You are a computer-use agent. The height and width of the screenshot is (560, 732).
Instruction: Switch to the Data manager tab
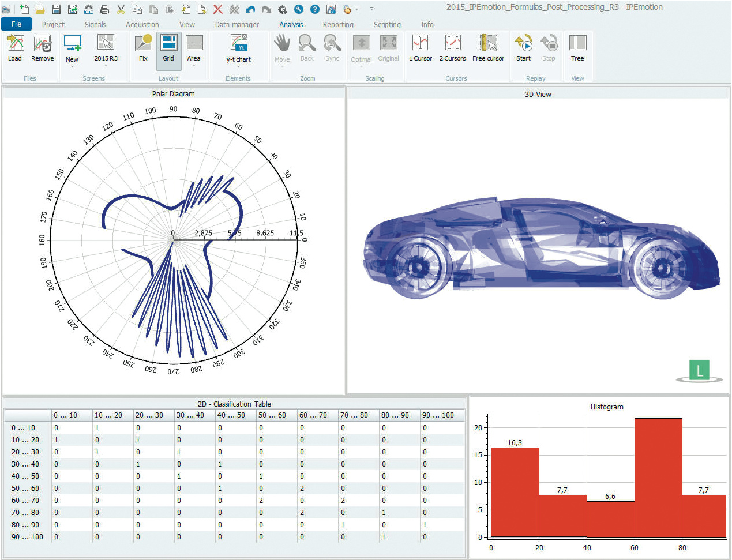pyautogui.click(x=237, y=25)
